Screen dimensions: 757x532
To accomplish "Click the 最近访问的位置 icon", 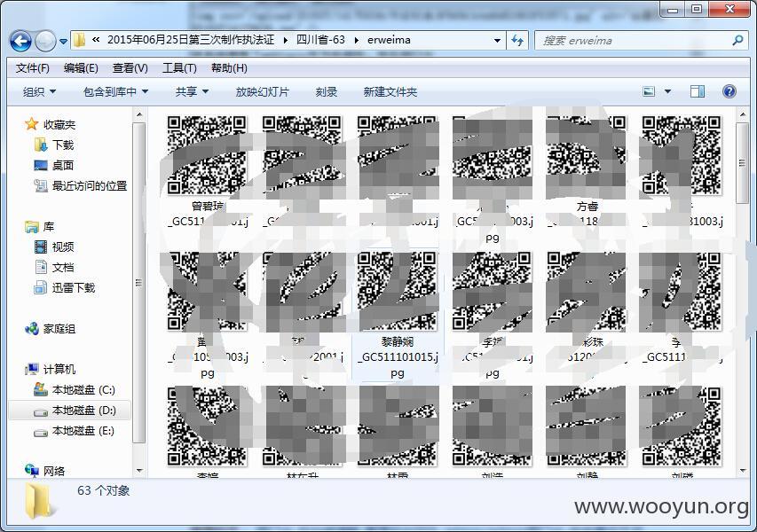I will tap(41, 185).
